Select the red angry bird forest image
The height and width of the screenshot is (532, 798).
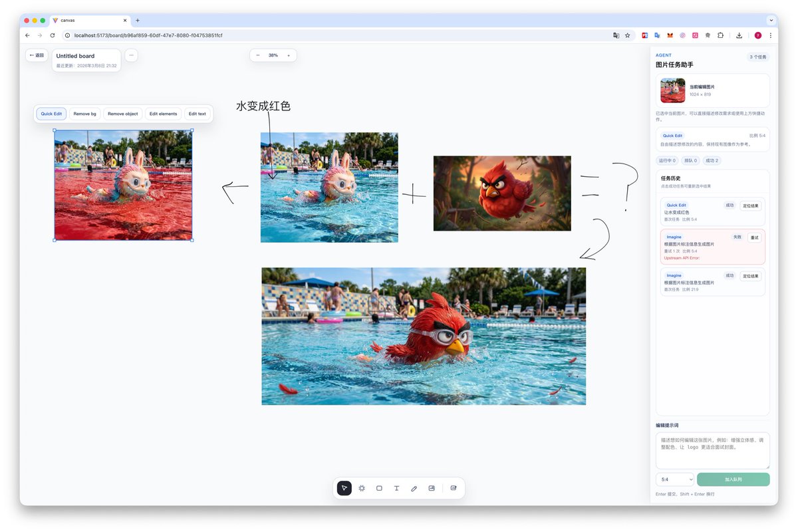pos(502,194)
